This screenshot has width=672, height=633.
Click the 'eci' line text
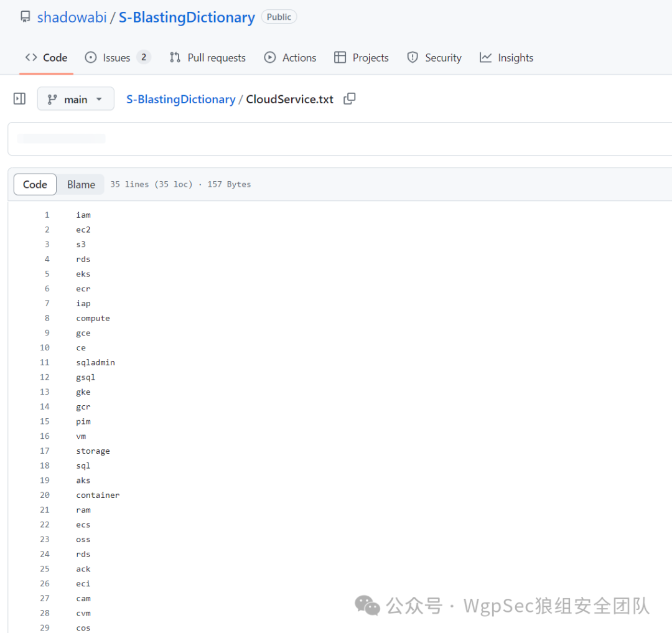click(83, 584)
